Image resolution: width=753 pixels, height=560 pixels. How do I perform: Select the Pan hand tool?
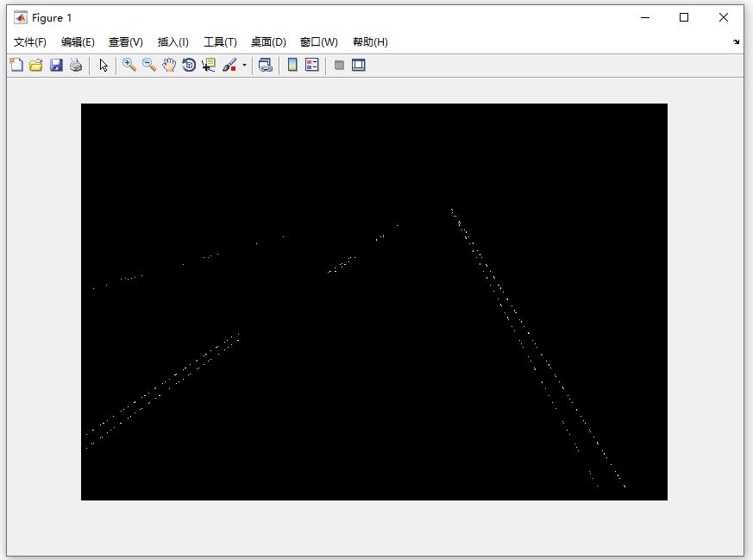(169, 65)
